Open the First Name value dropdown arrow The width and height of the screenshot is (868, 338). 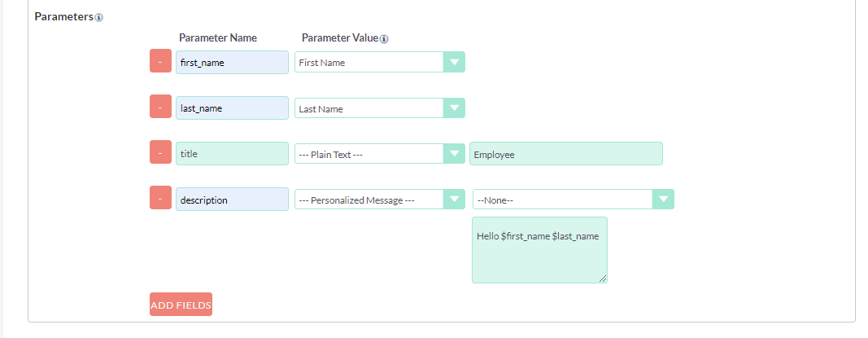[x=454, y=62]
